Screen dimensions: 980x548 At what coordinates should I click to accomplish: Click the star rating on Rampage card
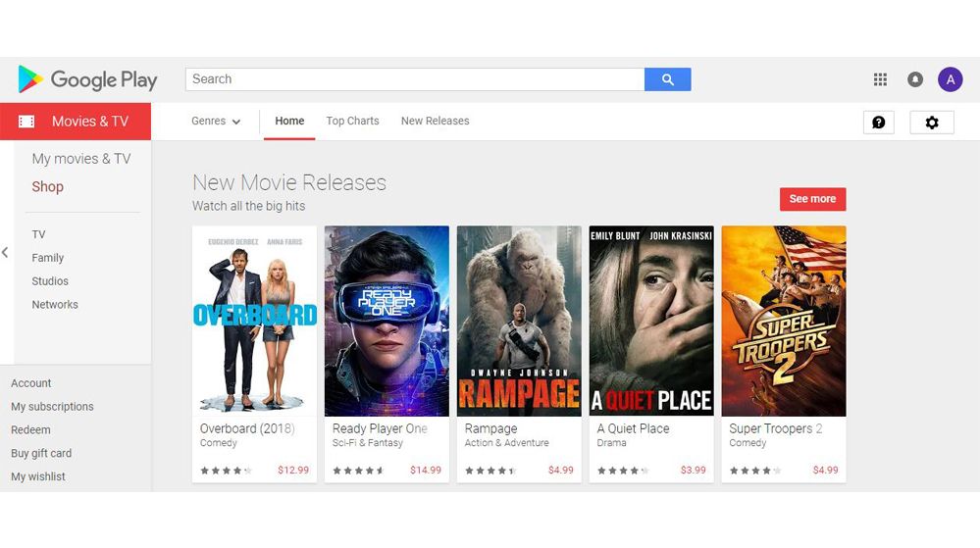point(490,471)
